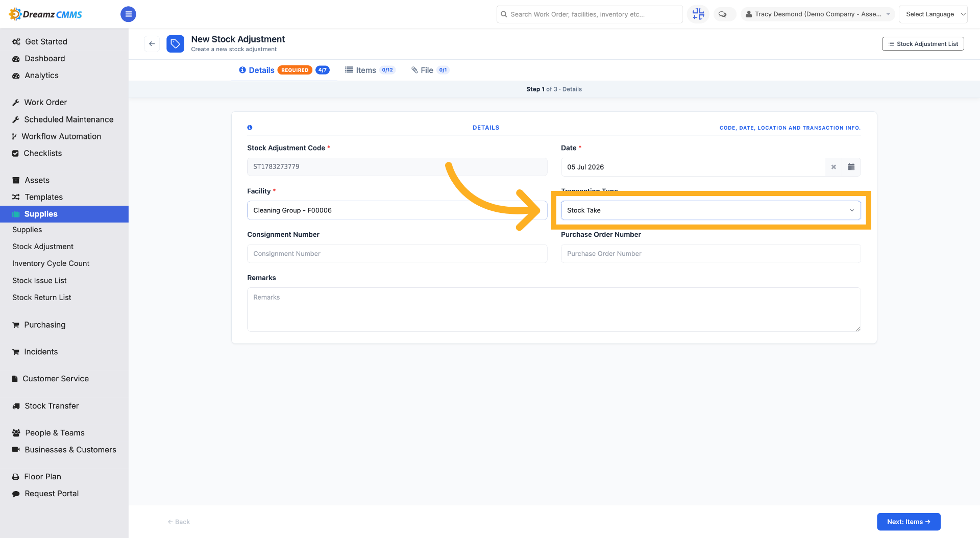Screen dimensions: 980x538
Task: Open the calendar date picker icon
Action: pos(851,167)
